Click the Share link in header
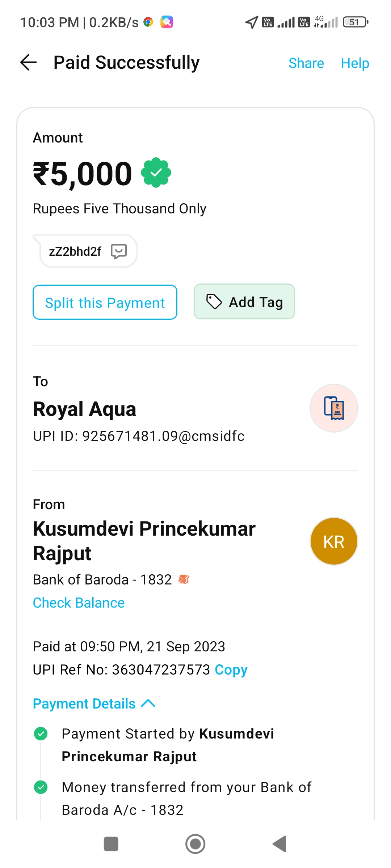 click(306, 63)
